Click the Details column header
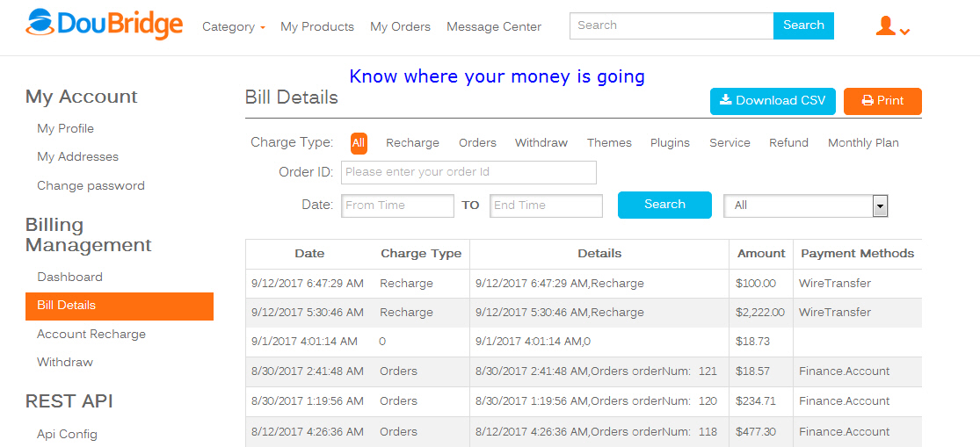Image resolution: width=980 pixels, height=447 pixels. click(x=599, y=254)
